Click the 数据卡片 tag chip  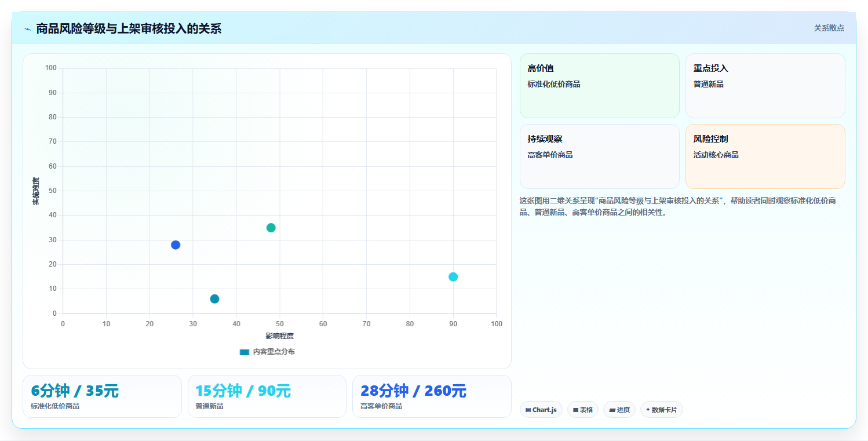[662, 410]
